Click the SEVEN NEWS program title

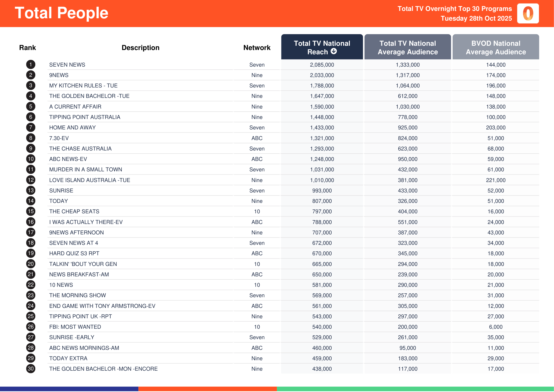[x=67, y=65]
